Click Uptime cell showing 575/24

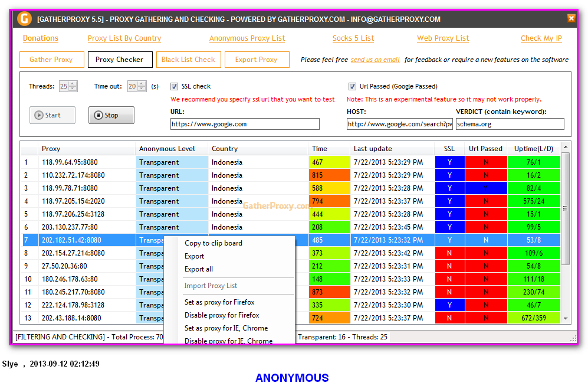coord(534,201)
